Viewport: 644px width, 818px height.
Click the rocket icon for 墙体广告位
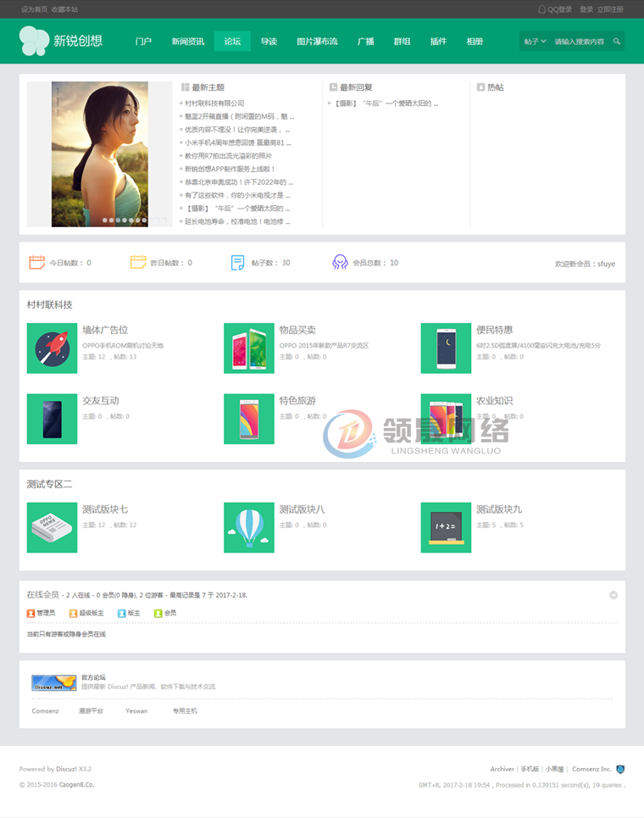(x=53, y=348)
